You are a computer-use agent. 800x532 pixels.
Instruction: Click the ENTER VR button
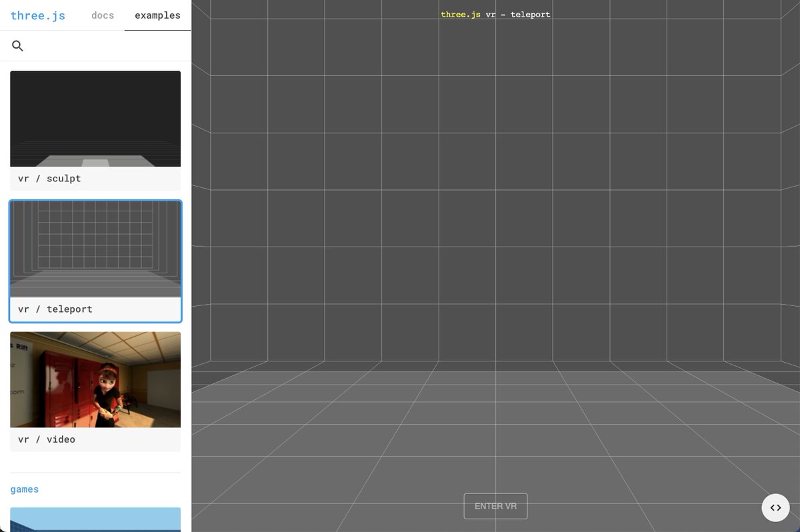click(495, 506)
